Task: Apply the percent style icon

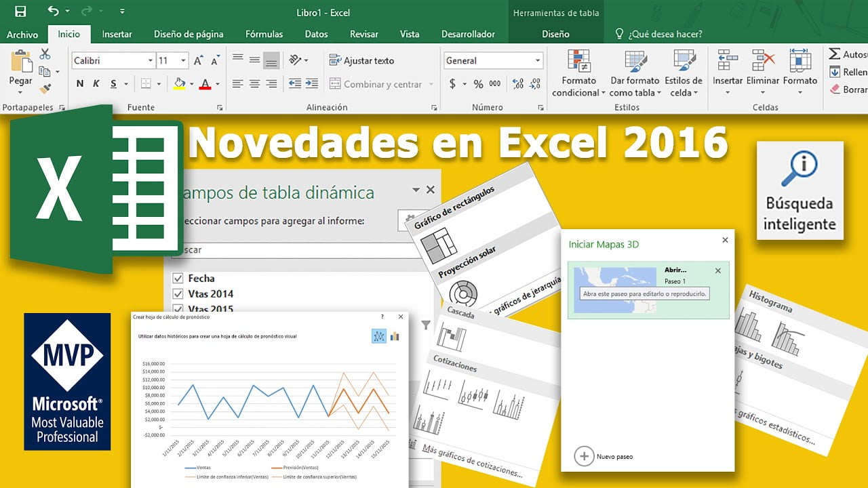Action: [479, 84]
